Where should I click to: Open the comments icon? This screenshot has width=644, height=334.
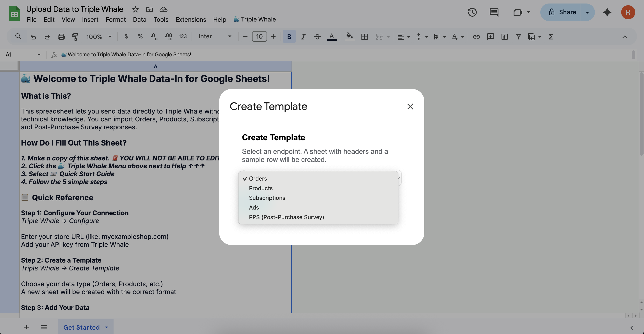[x=494, y=12]
